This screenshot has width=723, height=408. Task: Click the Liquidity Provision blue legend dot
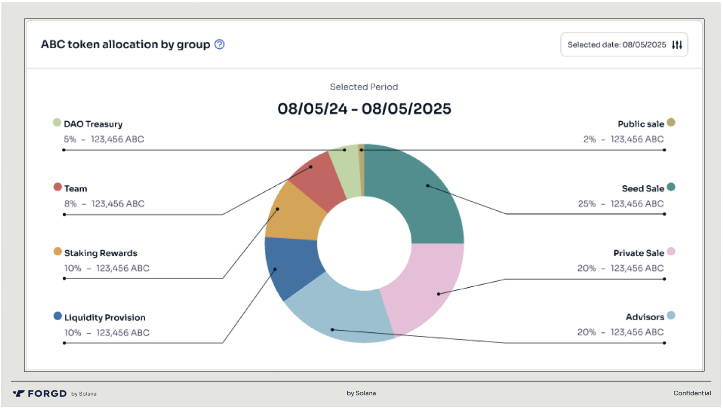pyautogui.click(x=57, y=316)
